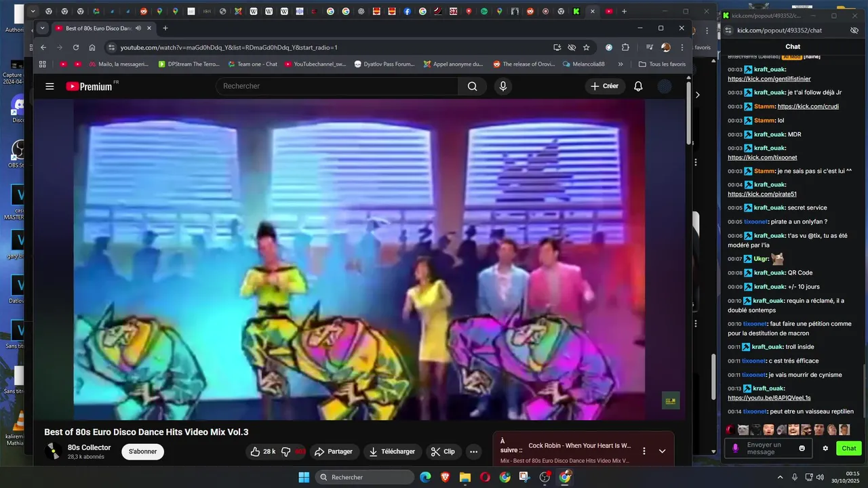Show hidden bookmarks with the double chevron
The width and height of the screenshot is (868, 488).
pyautogui.click(x=620, y=64)
